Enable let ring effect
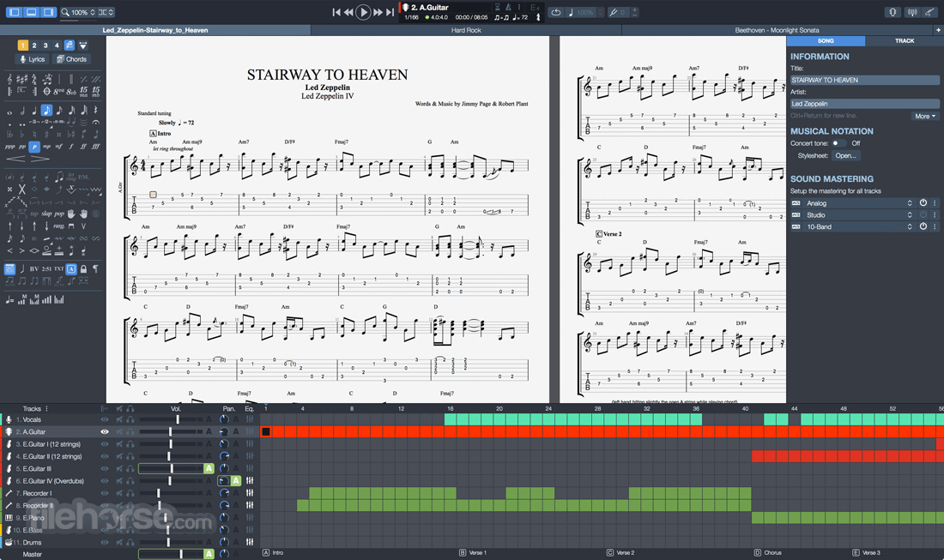944x560 pixels. point(72,177)
